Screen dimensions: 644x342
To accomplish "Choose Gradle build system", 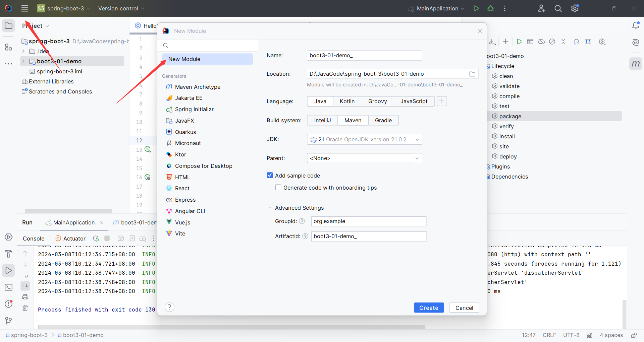I will point(383,120).
